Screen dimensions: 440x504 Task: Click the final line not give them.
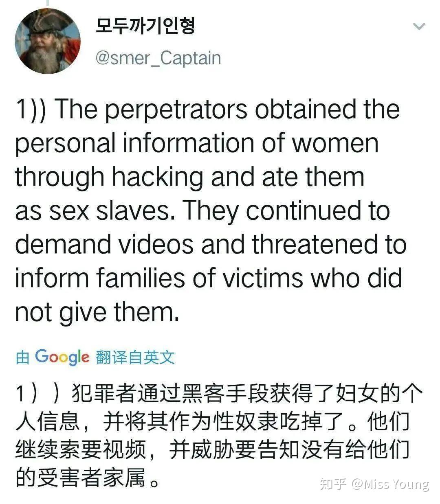[97, 313]
